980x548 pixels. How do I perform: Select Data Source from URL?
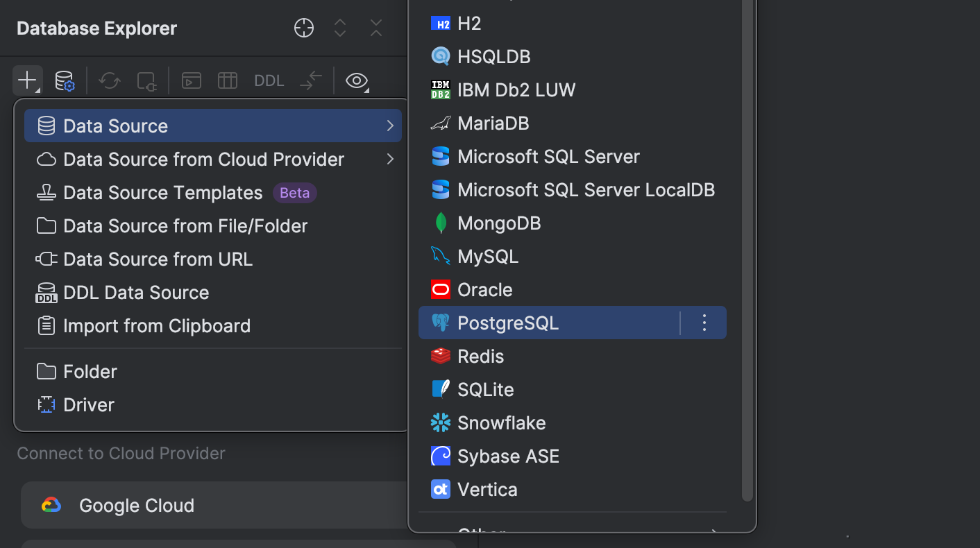[x=213, y=259]
